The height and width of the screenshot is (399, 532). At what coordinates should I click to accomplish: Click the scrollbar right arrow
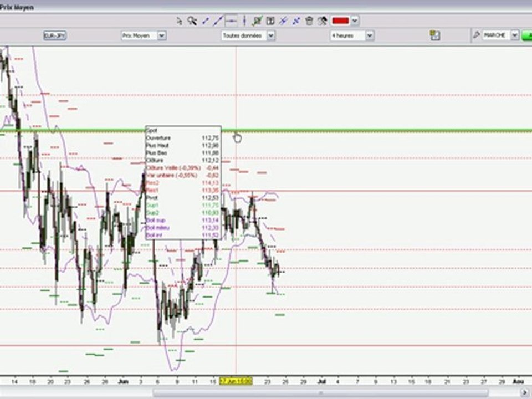[x=525, y=393]
